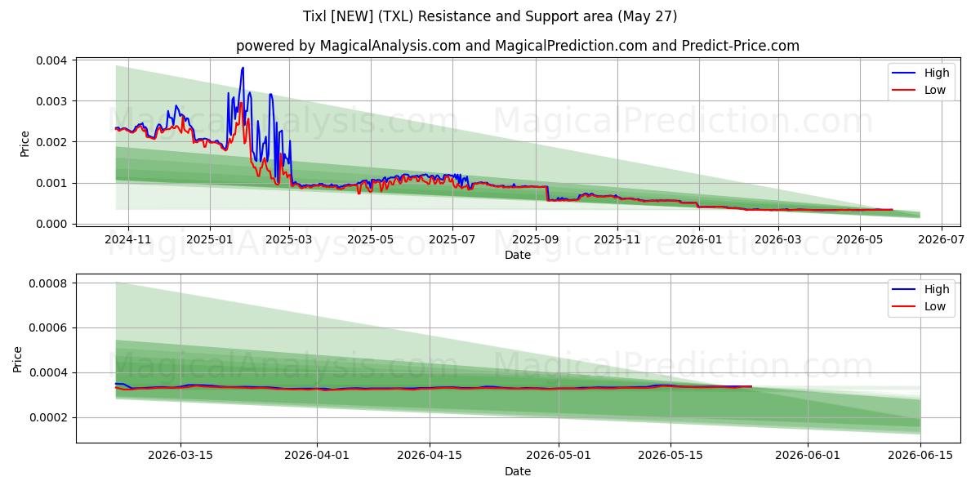Click the '0.004' y-axis label
The width and height of the screenshot is (980, 490).
pos(53,60)
